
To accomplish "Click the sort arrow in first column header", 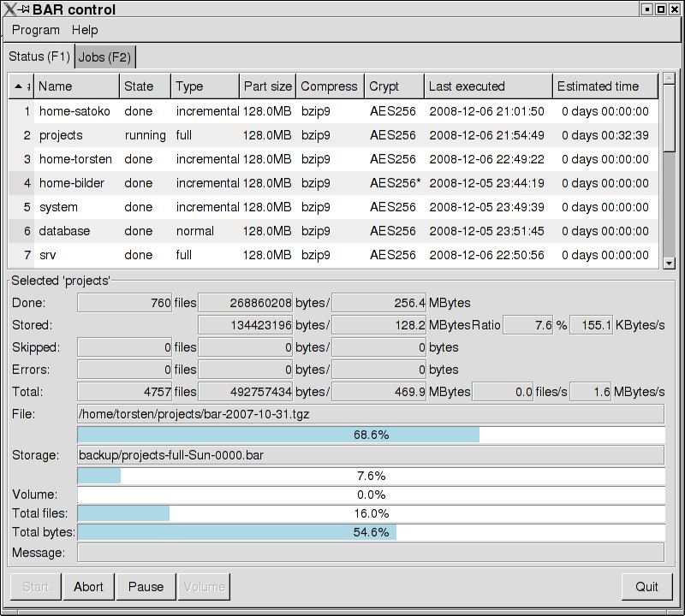I will pos(20,86).
